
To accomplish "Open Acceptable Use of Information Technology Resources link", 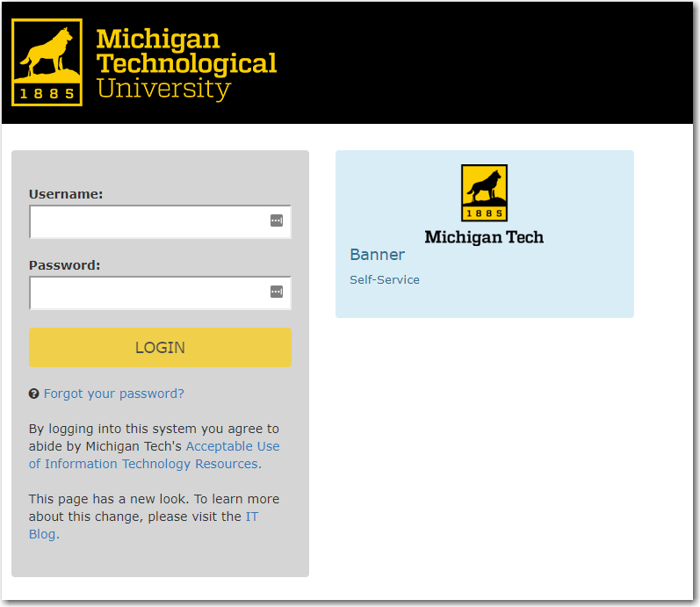I will 154,455.
